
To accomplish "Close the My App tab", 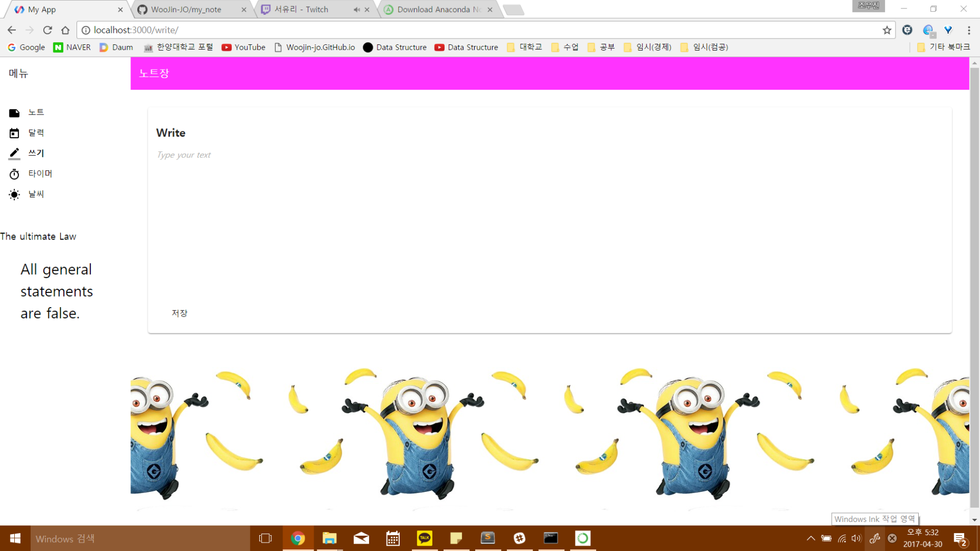I will click(120, 9).
